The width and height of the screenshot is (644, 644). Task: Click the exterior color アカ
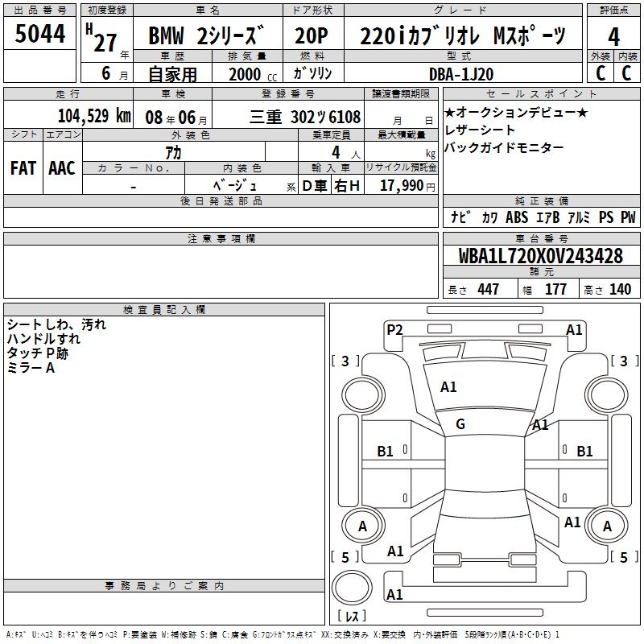click(x=173, y=152)
